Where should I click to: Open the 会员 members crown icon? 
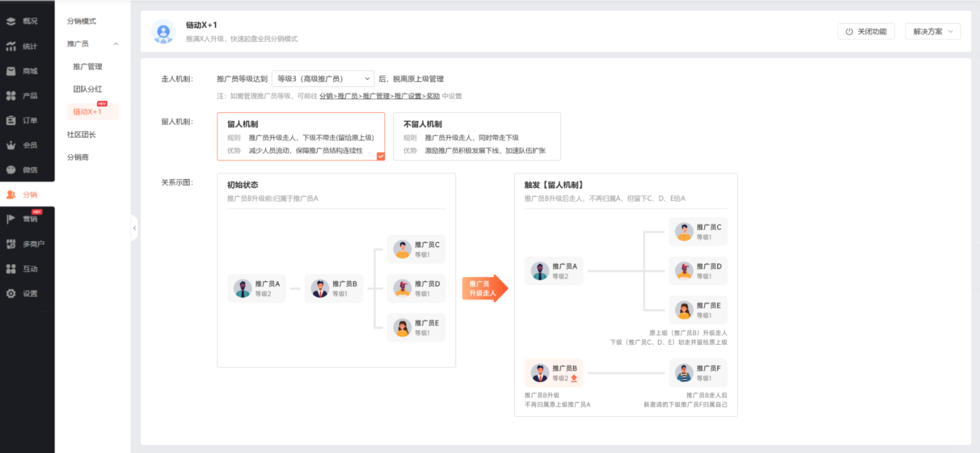click(11, 145)
